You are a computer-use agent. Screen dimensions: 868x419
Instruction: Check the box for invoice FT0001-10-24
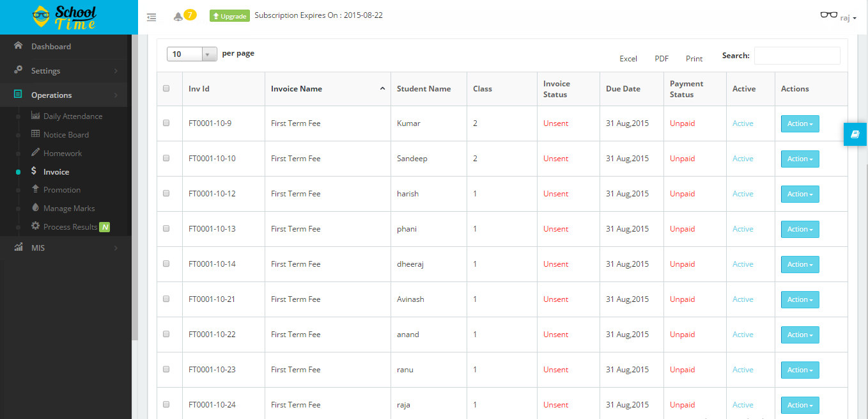166,404
